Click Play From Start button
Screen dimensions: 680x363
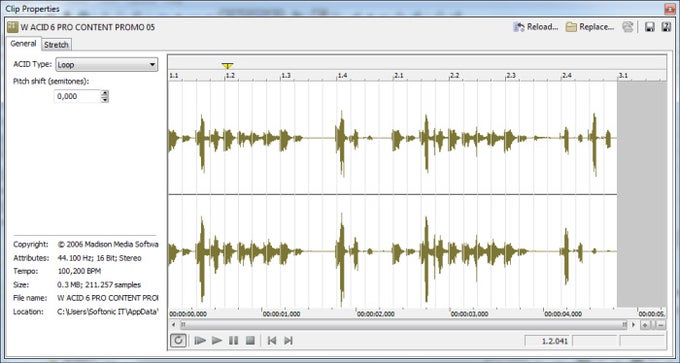click(x=200, y=340)
